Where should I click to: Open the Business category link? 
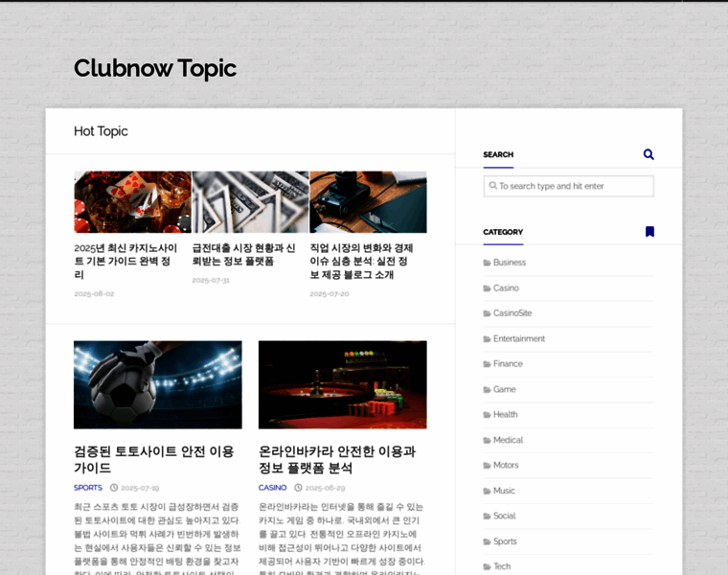pyautogui.click(x=510, y=263)
